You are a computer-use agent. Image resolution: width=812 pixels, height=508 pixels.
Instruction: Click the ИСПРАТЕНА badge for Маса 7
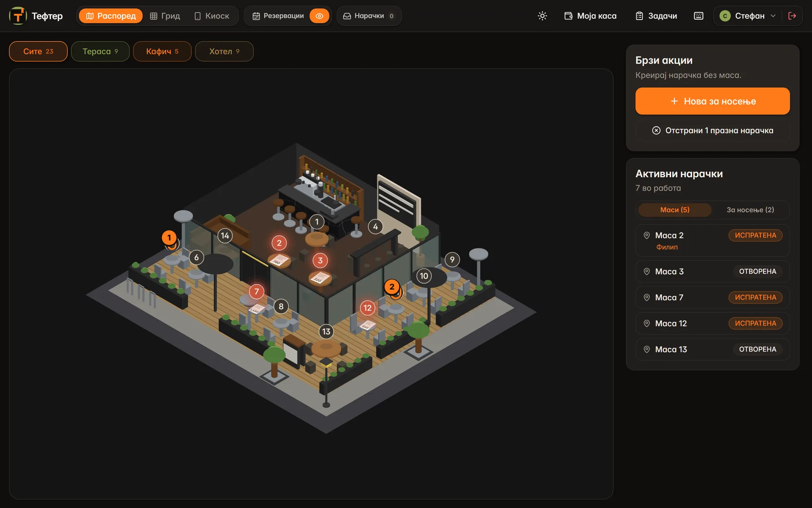[x=755, y=297]
